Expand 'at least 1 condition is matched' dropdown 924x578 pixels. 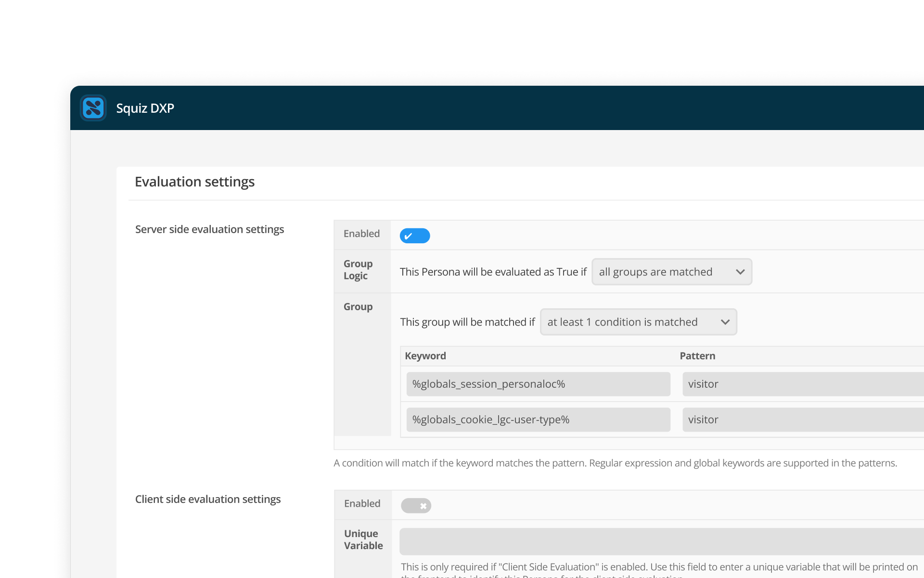pyautogui.click(x=639, y=322)
